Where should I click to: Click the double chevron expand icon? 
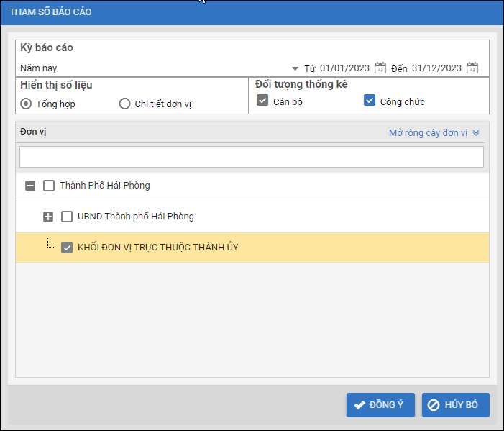pyautogui.click(x=476, y=133)
